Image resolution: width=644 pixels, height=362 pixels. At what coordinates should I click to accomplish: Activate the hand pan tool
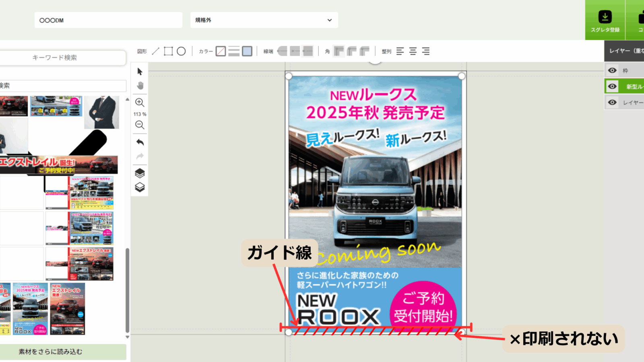coord(140,86)
